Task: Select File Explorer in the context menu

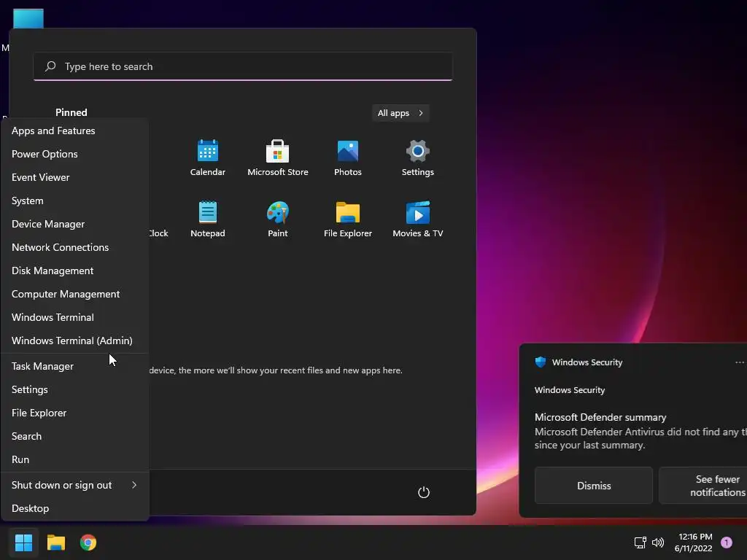Action: tap(75, 413)
